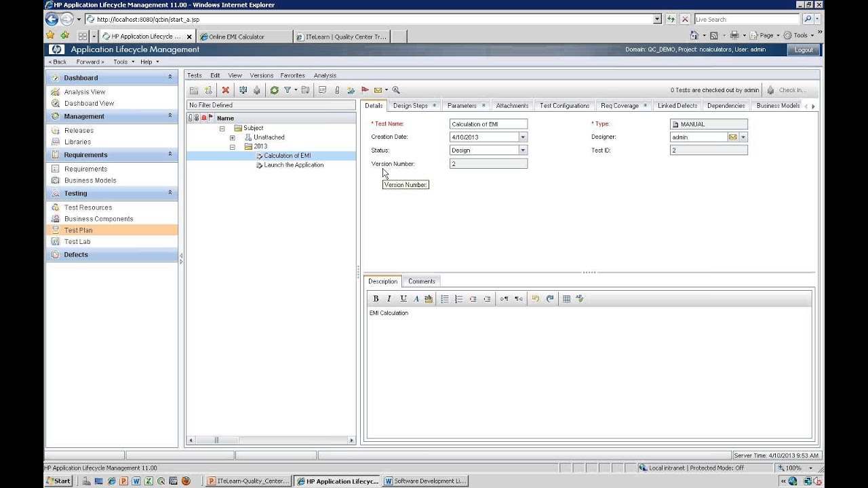Click the spell check icon
Image resolution: width=868 pixels, height=488 pixels.
[x=580, y=298]
